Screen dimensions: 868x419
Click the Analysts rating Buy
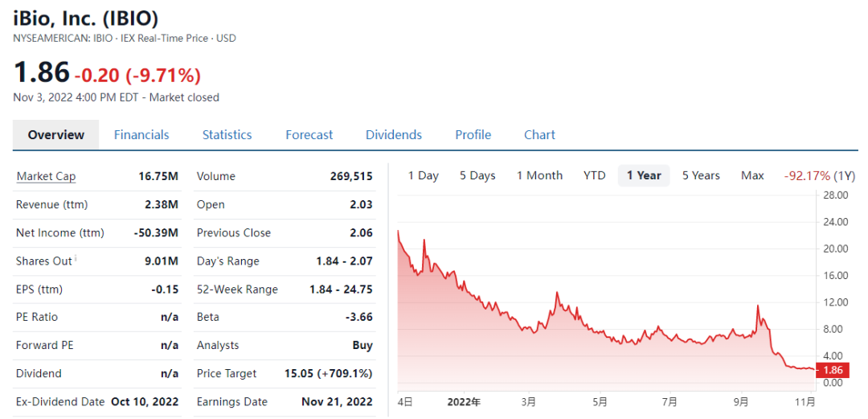click(362, 345)
